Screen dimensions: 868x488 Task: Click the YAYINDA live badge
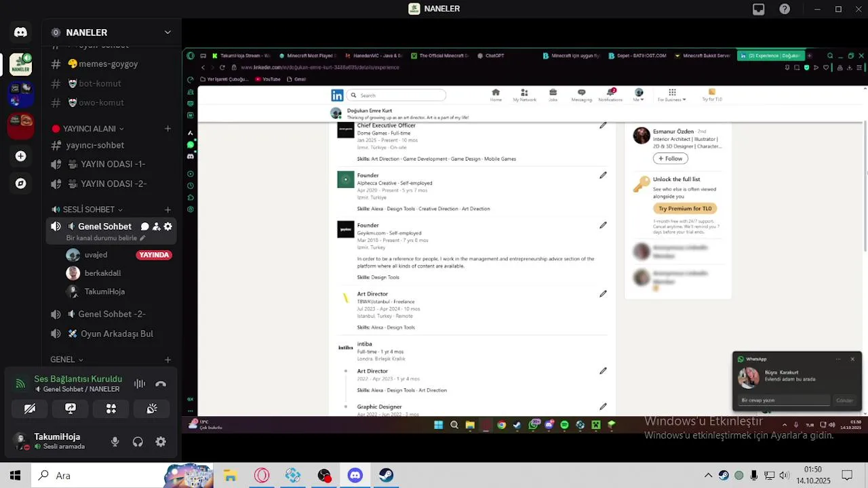(154, 255)
